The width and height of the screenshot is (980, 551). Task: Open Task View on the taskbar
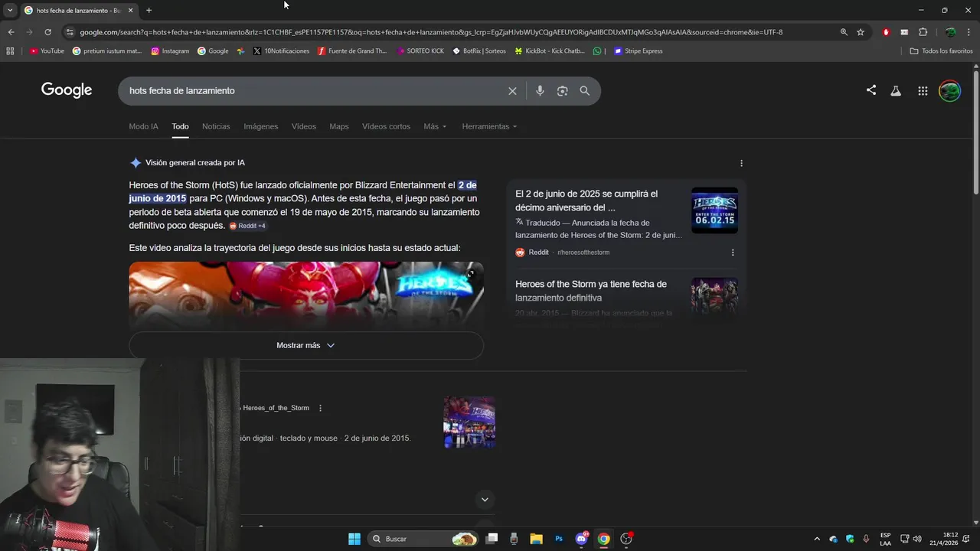point(492,539)
